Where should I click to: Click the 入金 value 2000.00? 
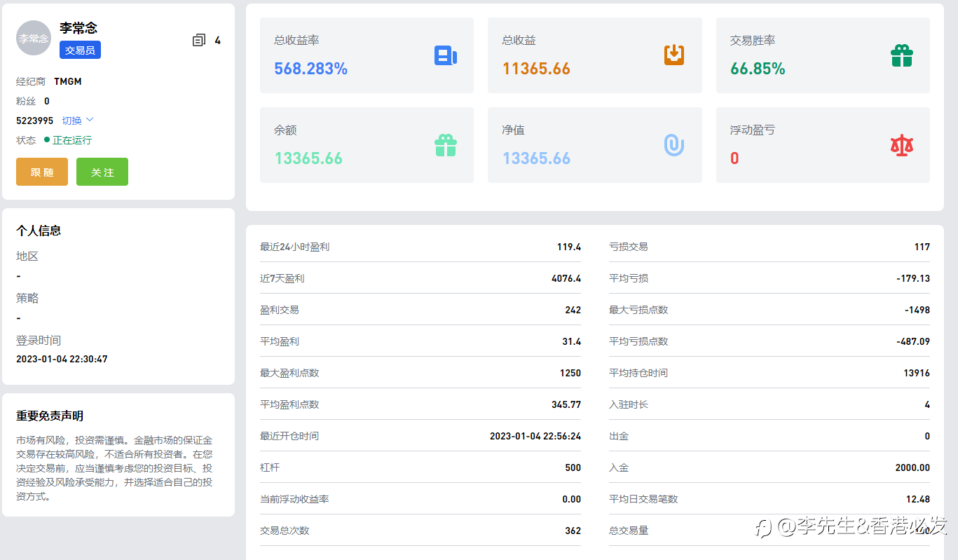click(912, 467)
